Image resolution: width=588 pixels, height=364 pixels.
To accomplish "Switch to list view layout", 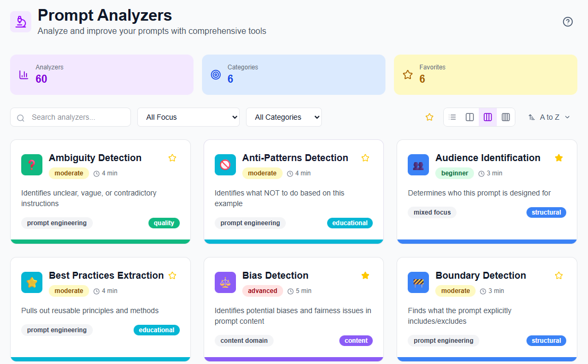I will (452, 117).
